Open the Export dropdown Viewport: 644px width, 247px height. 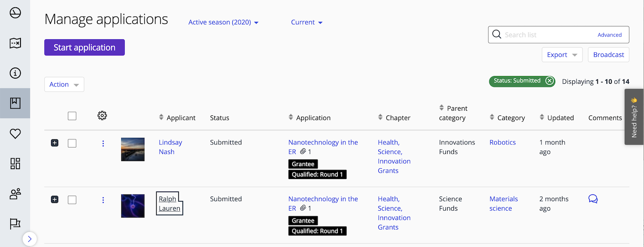(x=562, y=55)
